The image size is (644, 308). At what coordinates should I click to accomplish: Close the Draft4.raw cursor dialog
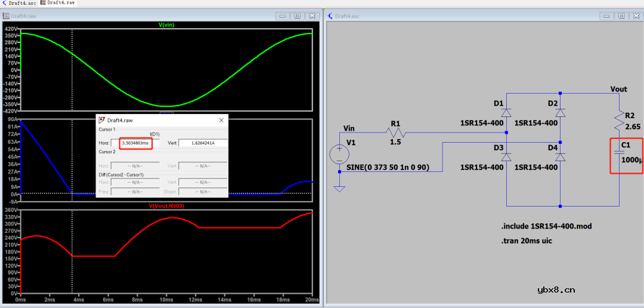coord(222,120)
